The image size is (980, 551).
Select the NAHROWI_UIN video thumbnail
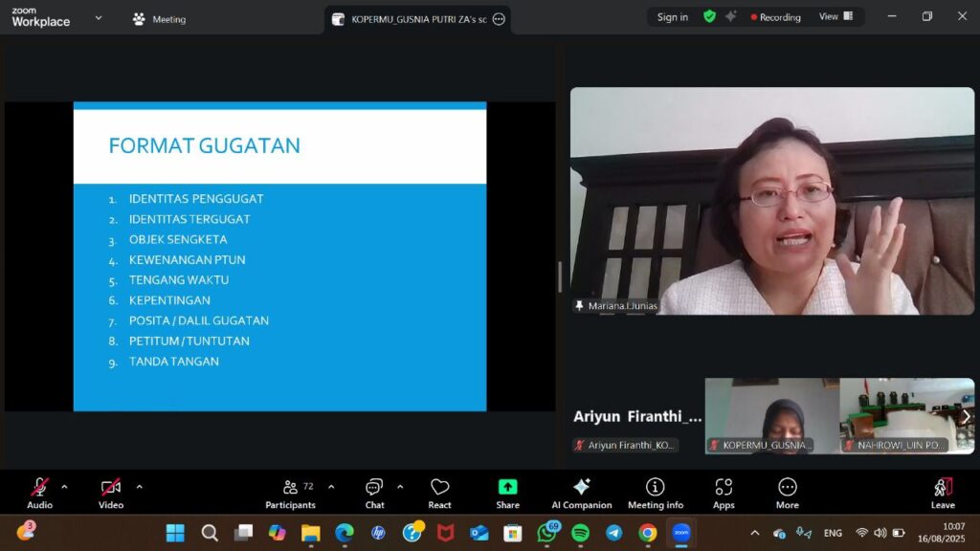pos(907,416)
